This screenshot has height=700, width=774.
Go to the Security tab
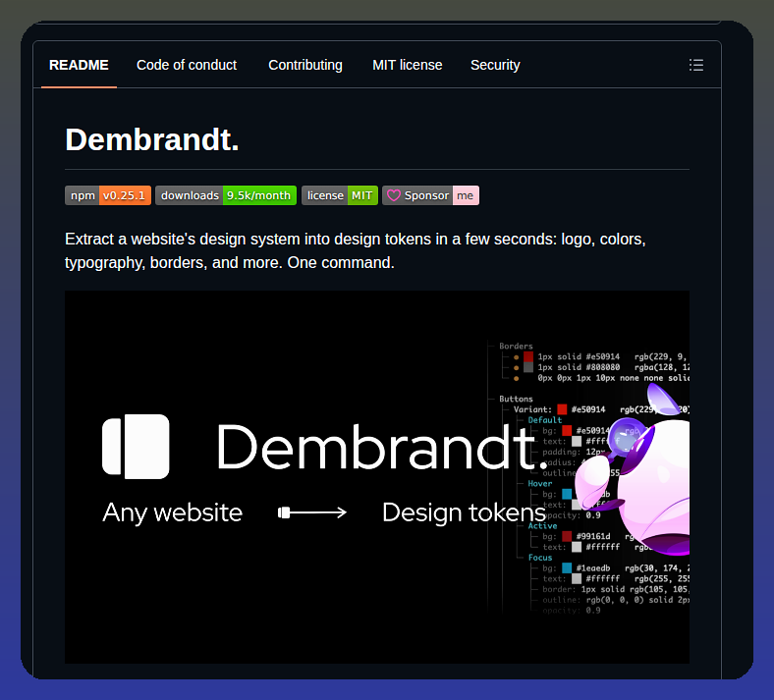[495, 65]
